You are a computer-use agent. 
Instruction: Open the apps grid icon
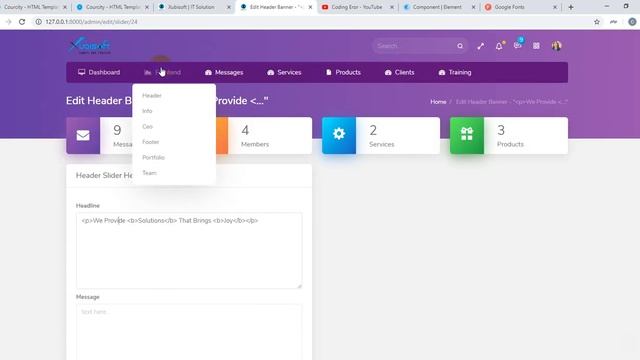536,46
